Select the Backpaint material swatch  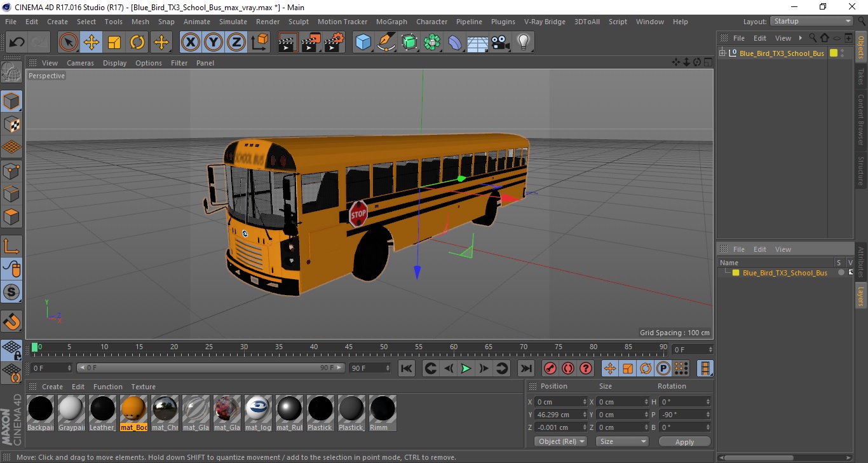coord(41,413)
